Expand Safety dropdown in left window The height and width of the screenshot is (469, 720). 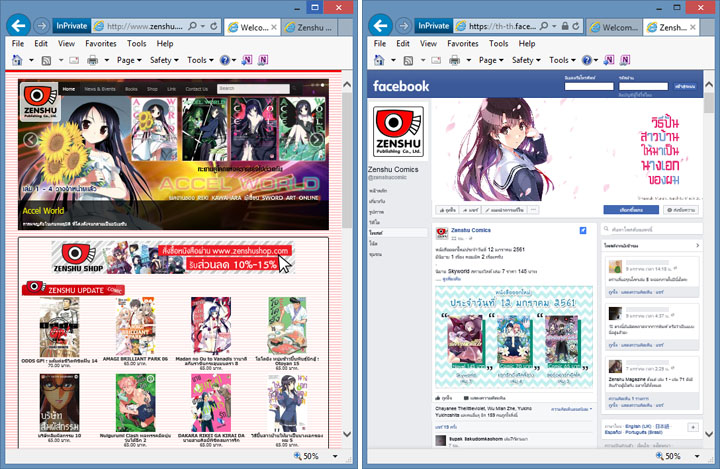coord(164,60)
